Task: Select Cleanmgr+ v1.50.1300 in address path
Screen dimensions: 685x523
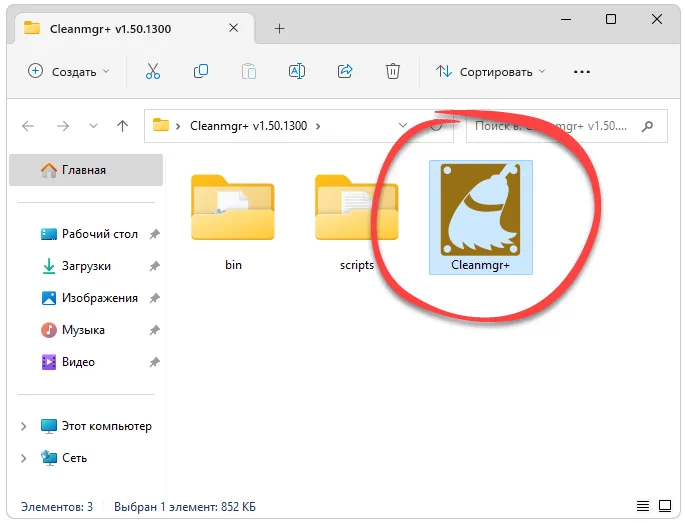Action: point(249,126)
